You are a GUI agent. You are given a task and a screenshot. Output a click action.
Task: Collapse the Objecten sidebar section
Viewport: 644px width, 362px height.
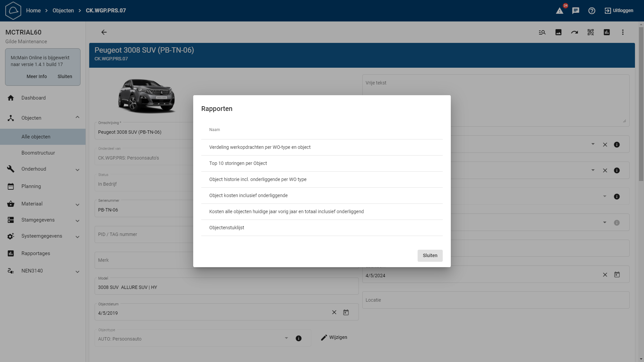77,118
